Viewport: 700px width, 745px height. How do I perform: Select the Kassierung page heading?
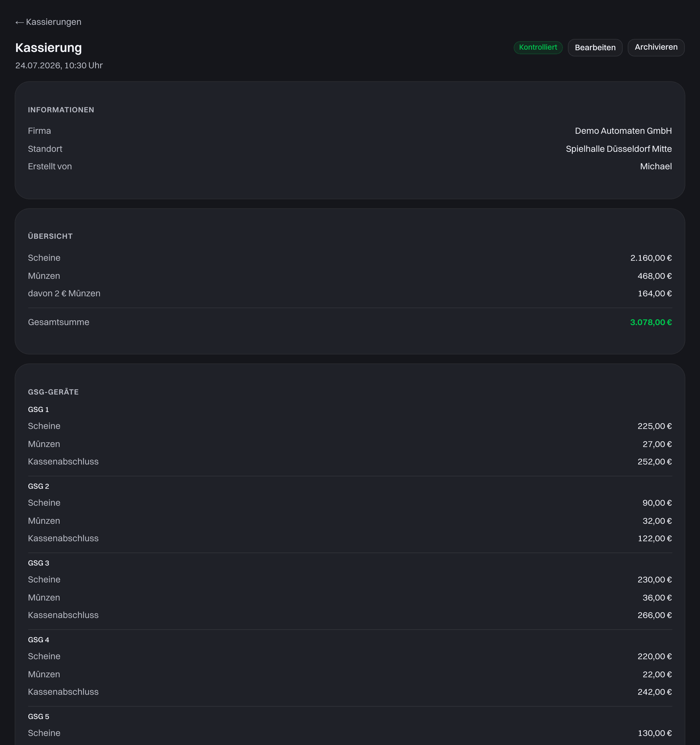click(x=48, y=48)
